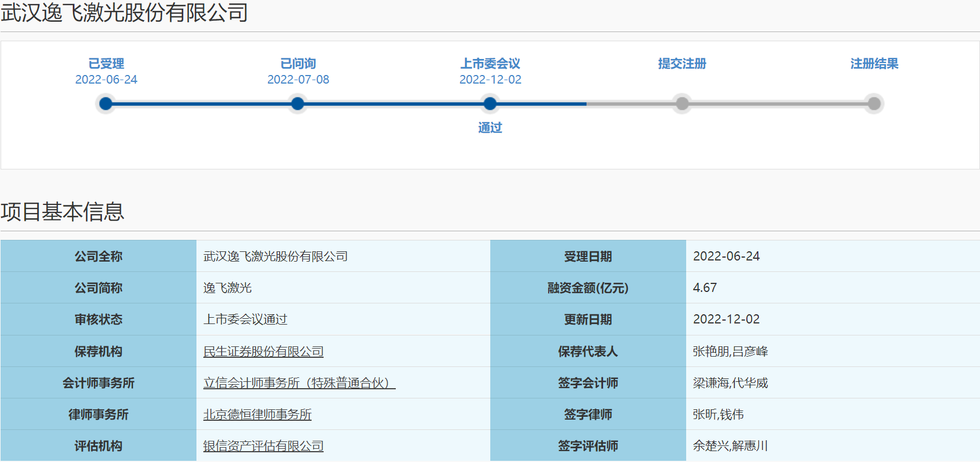Select the 已受理 stage label
This screenshot has width=980, height=462.
[106, 64]
